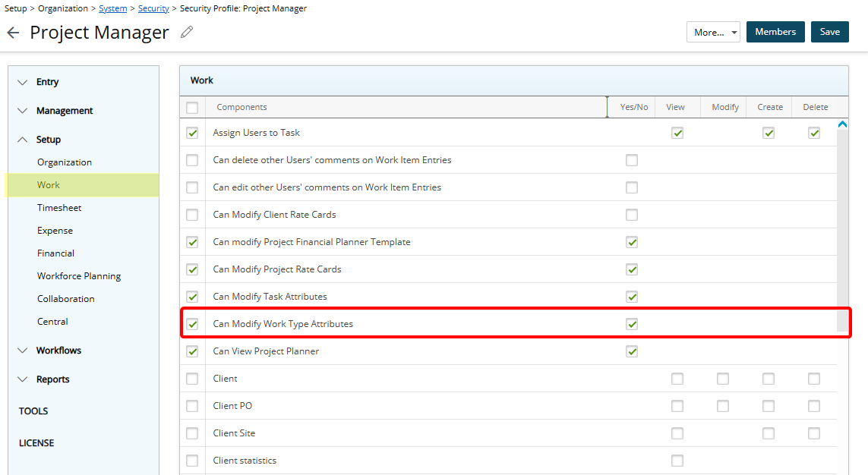Image resolution: width=868 pixels, height=475 pixels.
Task: Enable View permission for Client
Action: (677, 378)
